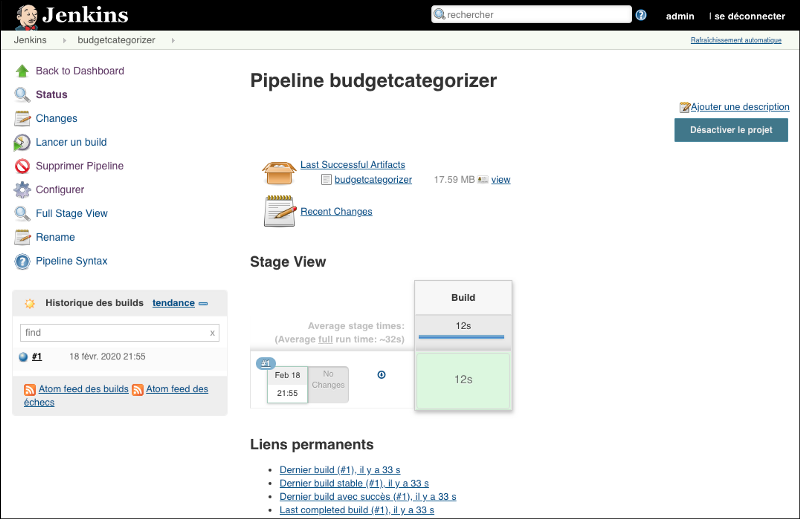Open Dernier build avec succès (#1) permalink
The image size is (800, 519).
[368, 497]
